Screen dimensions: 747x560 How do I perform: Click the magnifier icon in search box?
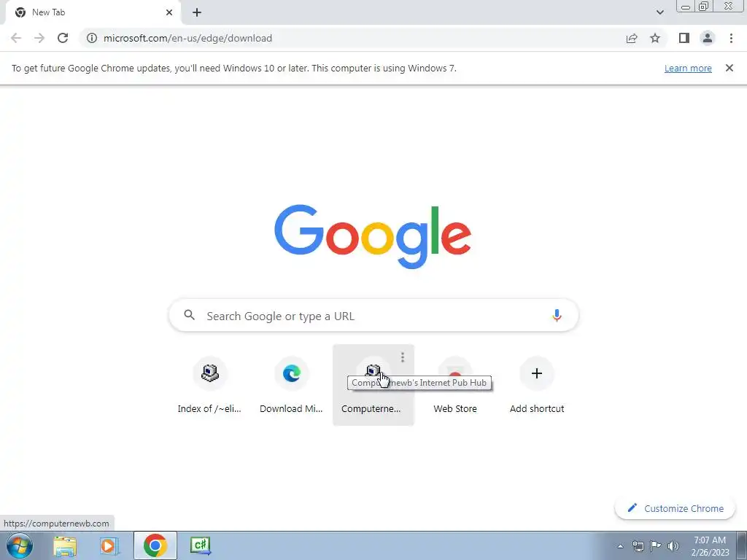(190, 315)
